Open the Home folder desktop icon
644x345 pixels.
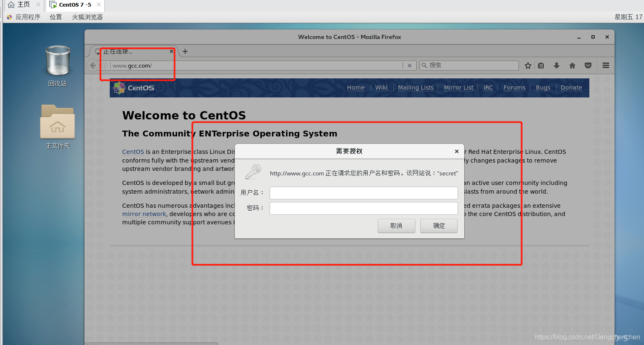point(58,126)
